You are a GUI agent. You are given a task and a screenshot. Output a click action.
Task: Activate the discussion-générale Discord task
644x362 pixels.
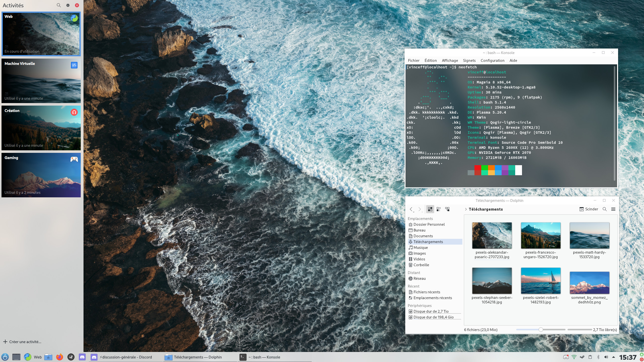(x=126, y=357)
